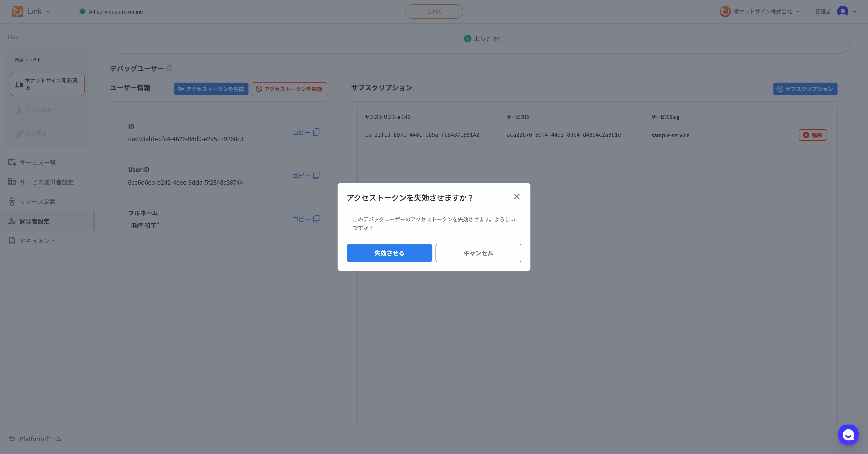Screen dimensions: 868x454
Task: Select ポケットサイン開発環境 environment option
Action: pyautogui.click(x=47, y=84)
